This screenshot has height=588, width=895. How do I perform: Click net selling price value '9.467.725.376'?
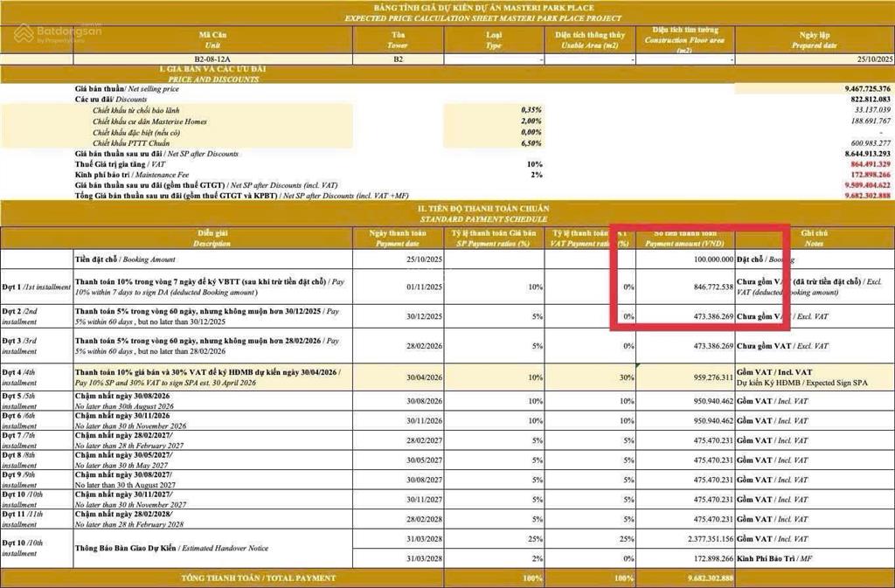pos(868,89)
